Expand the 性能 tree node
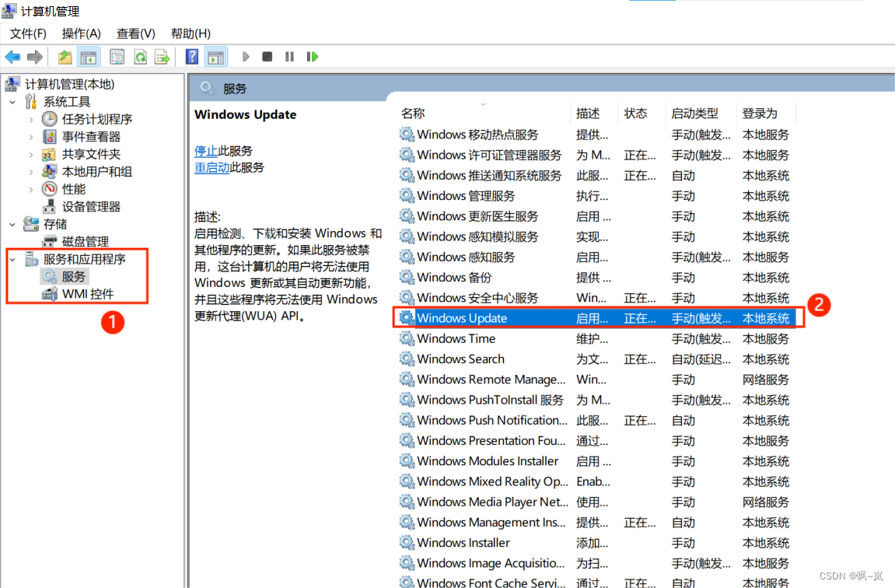This screenshot has height=588, width=895. click(31, 190)
